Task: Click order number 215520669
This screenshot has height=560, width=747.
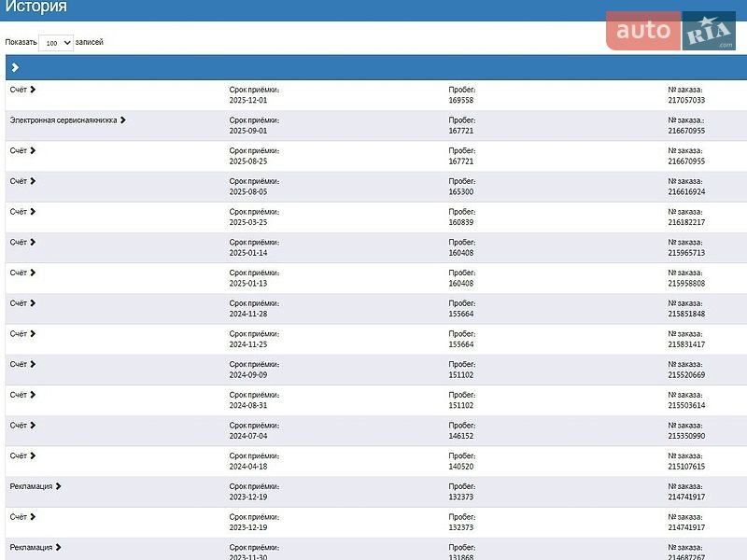Action: point(686,374)
